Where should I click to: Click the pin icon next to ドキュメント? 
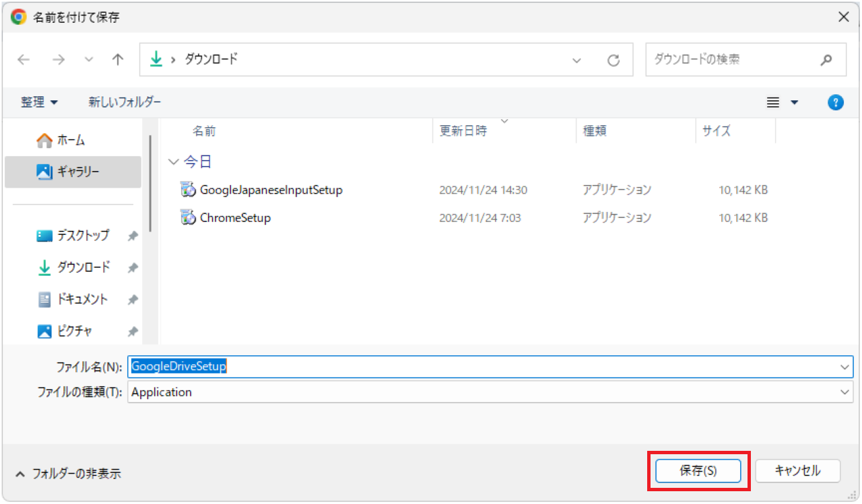(133, 299)
